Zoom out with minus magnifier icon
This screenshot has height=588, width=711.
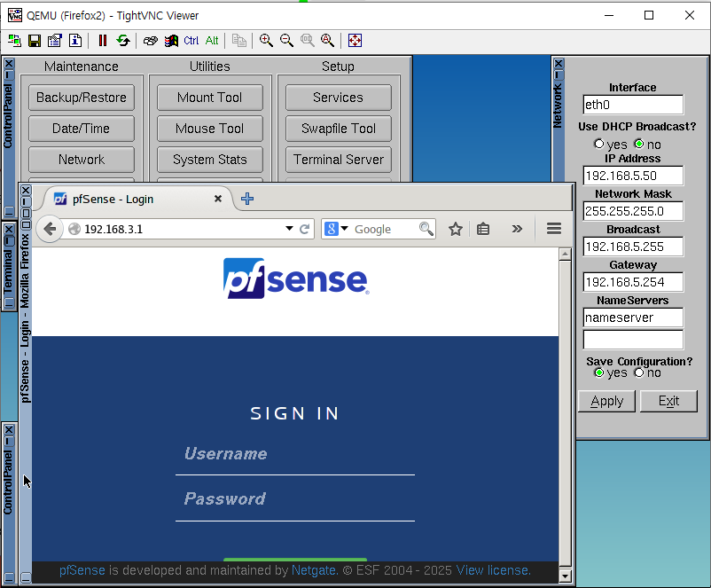click(286, 41)
